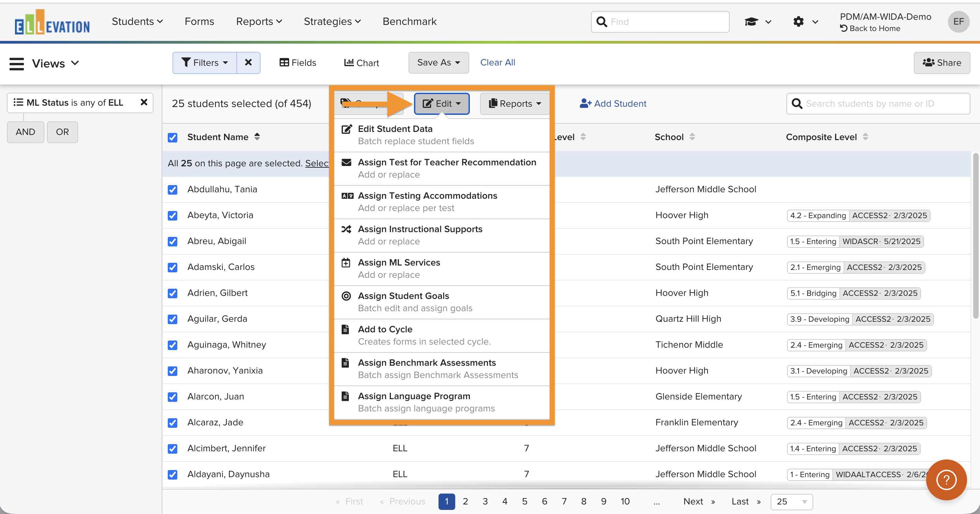This screenshot has height=514, width=980.
Task: Open the graduation cap menu icon
Action: click(751, 22)
